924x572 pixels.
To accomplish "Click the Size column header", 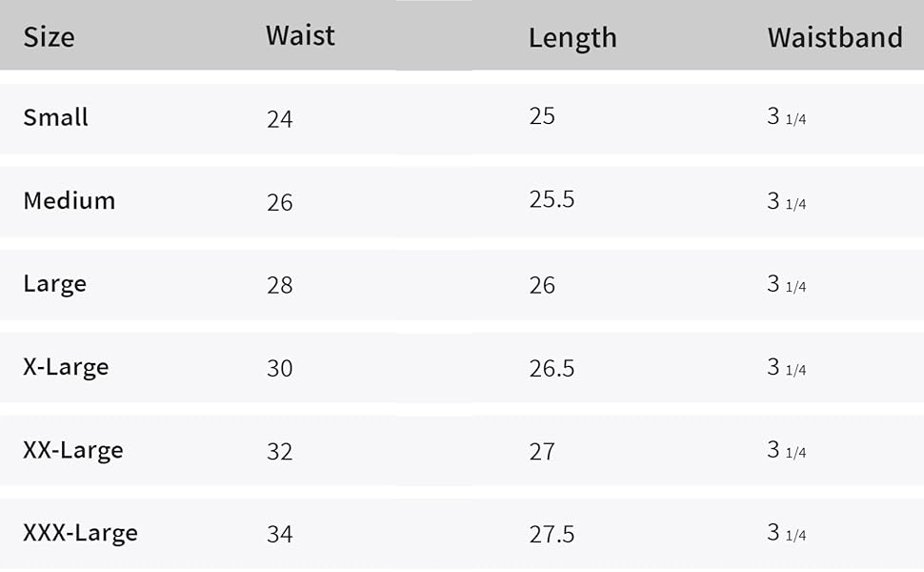I will tap(49, 37).
